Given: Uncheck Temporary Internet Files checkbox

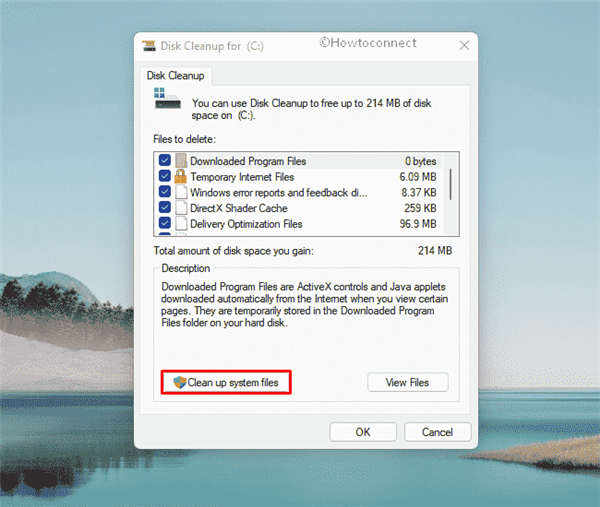Looking at the screenshot, I should (x=165, y=176).
